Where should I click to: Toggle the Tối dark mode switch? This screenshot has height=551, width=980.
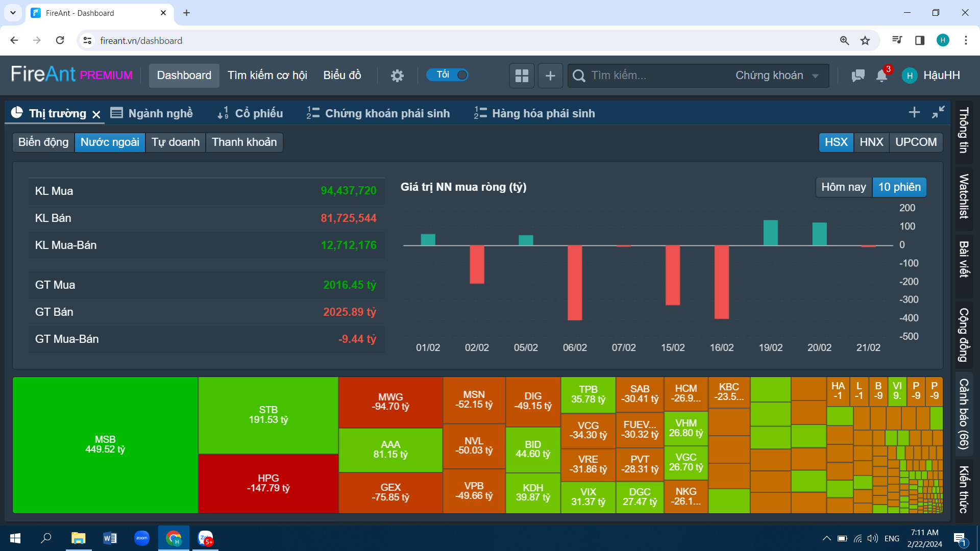[x=448, y=75]
